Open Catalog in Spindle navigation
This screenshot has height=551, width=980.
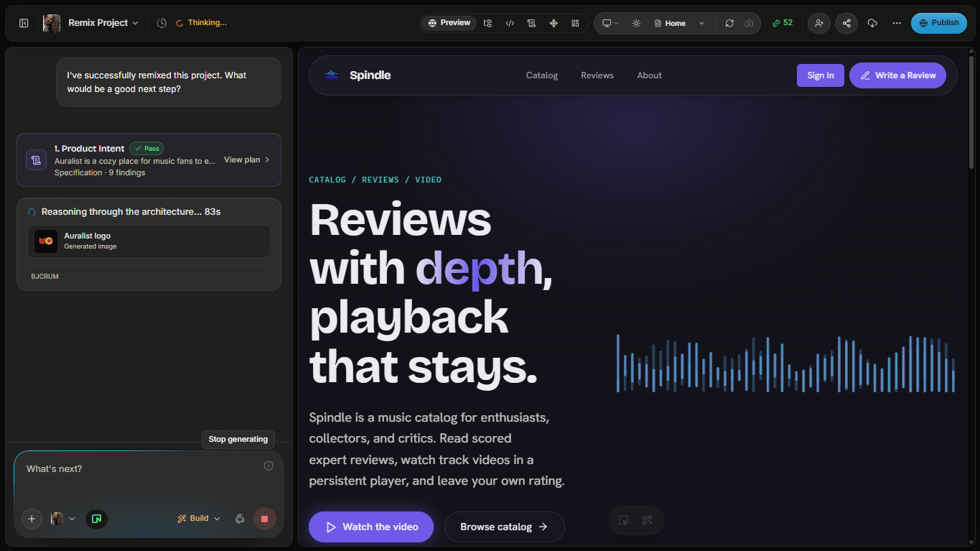click(542, 75)
